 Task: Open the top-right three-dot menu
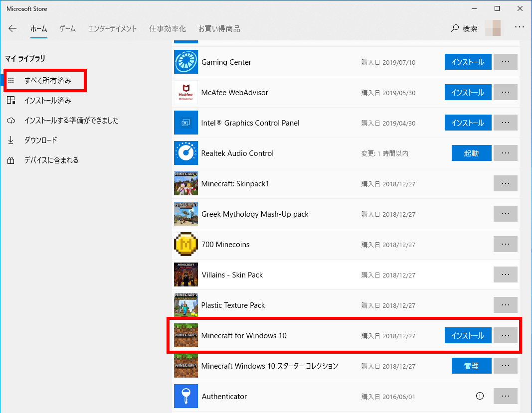(520, 27)
